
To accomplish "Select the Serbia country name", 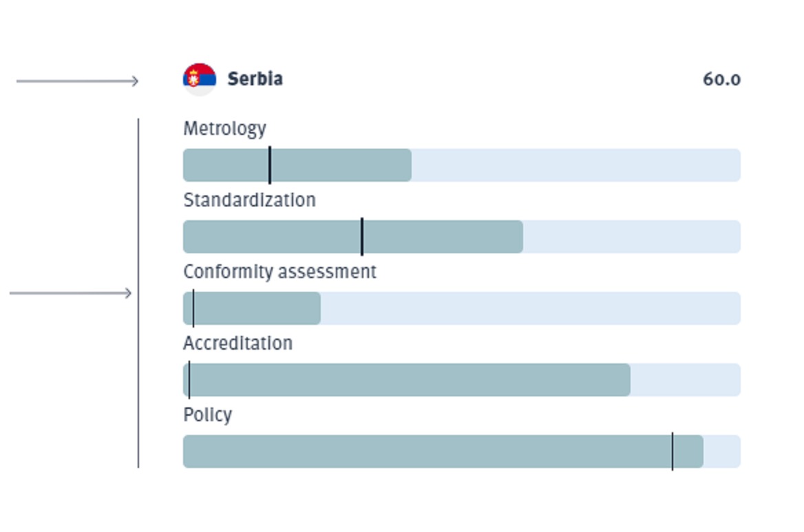I will click(x=255, y=79).
